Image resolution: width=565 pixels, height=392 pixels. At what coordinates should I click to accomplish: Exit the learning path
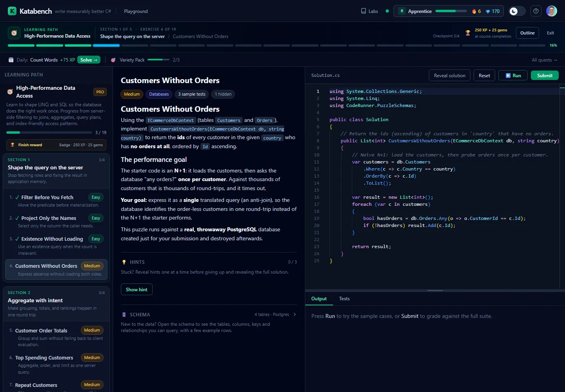pos(550,33)
